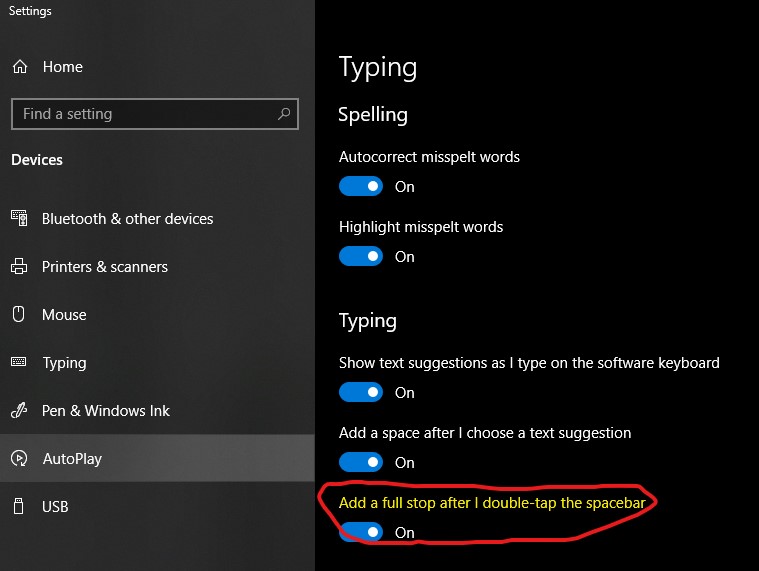Disable Highlight misspelt words switch
The image size is (759, 571).
pos(361,256)
